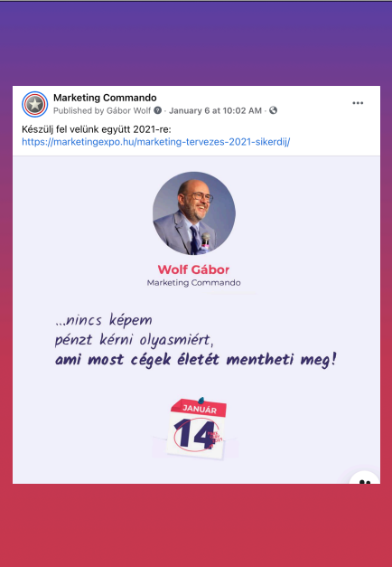Click the "pénzt kérni olyasmiért" text line
392x567 pixels.
[134, 340]
